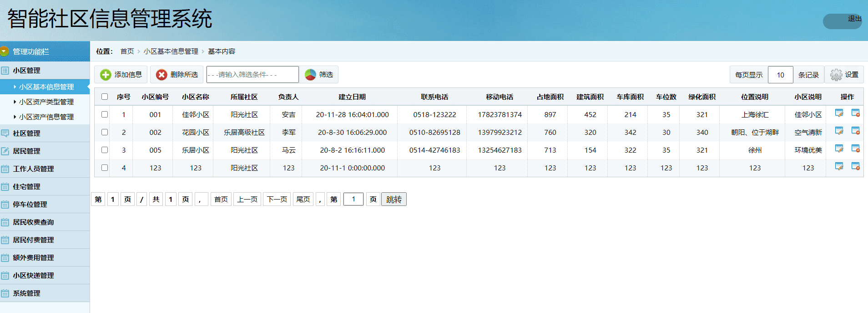The height and width of the screenshot is (313, 868).
Task: Click cell 乐居高级社区
Action: click(244, 133)
